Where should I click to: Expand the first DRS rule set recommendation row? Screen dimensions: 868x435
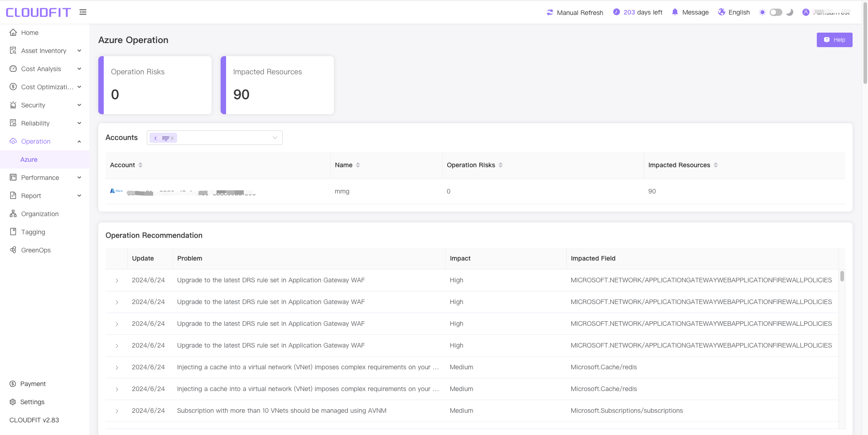tap(117, 280)
